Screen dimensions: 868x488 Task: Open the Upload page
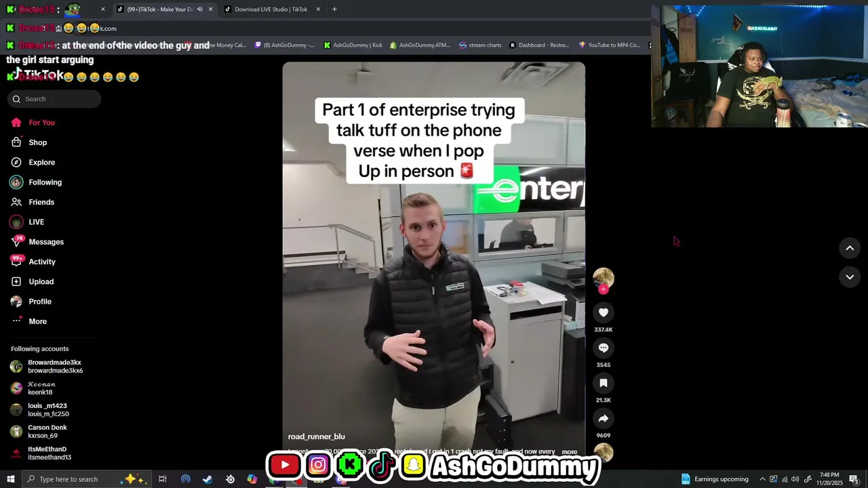[x=41, y=282]
